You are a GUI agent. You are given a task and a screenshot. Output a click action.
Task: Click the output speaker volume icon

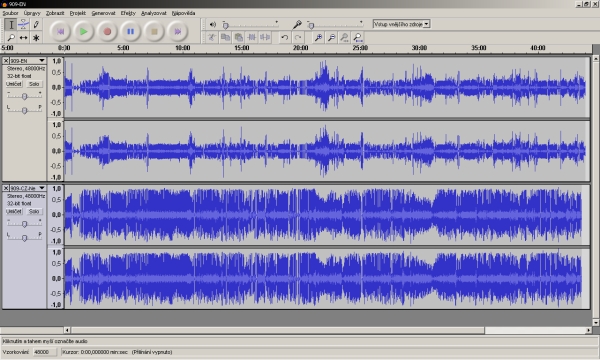(x=213, y=24)
